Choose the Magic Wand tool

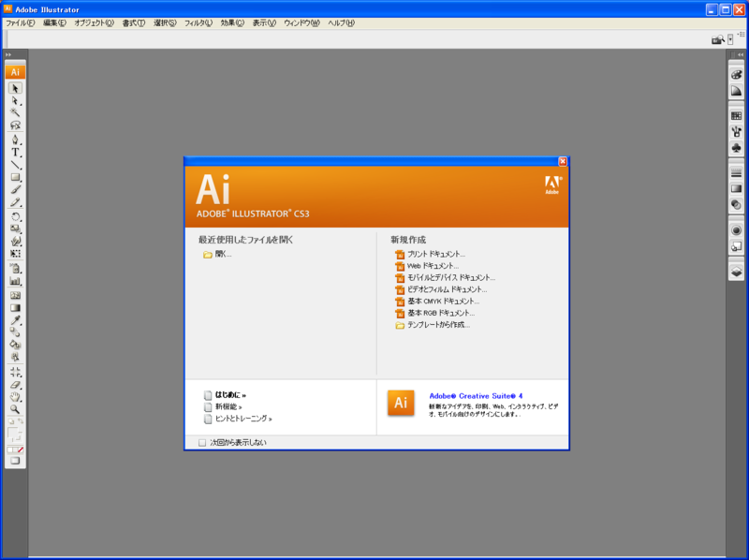coord(15,112)
